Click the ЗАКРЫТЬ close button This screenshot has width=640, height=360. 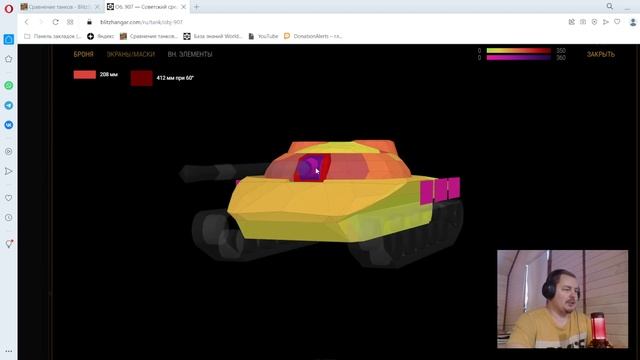click(601, 54)
